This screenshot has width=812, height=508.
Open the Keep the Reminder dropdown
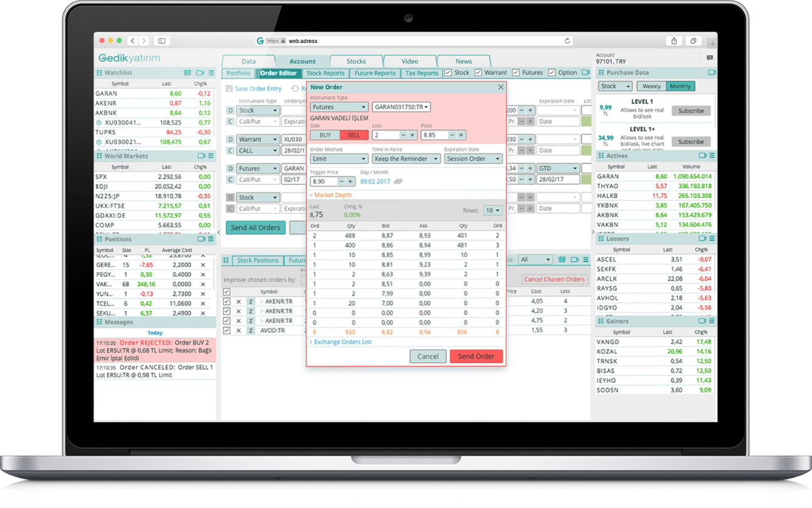point(407,159)
